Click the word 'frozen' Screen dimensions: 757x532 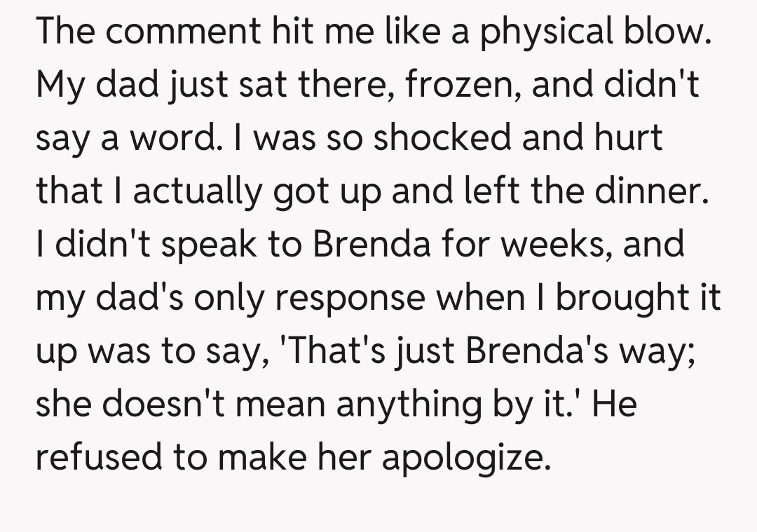(465, 86)
